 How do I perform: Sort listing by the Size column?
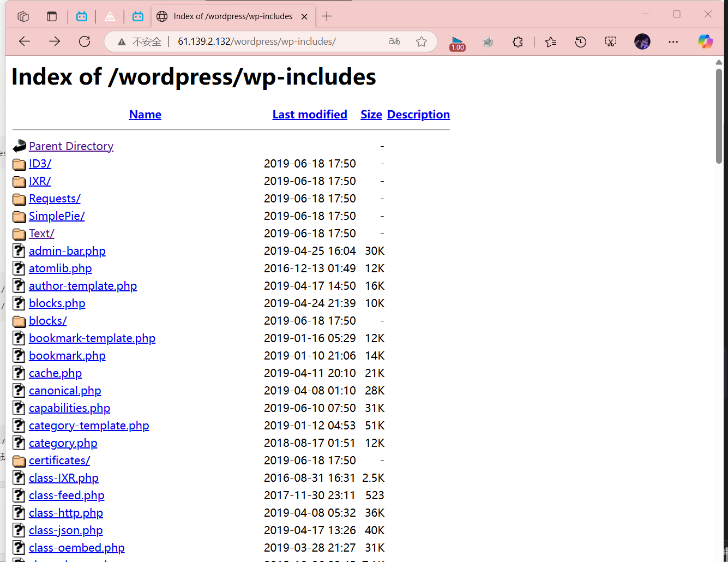pyautogui.click(x=371, y=115)
